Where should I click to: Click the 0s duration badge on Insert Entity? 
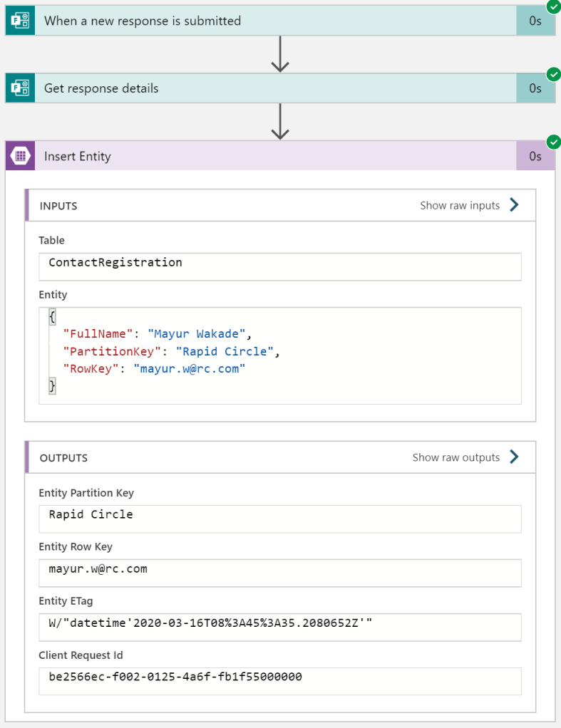[x=535, y=157]
